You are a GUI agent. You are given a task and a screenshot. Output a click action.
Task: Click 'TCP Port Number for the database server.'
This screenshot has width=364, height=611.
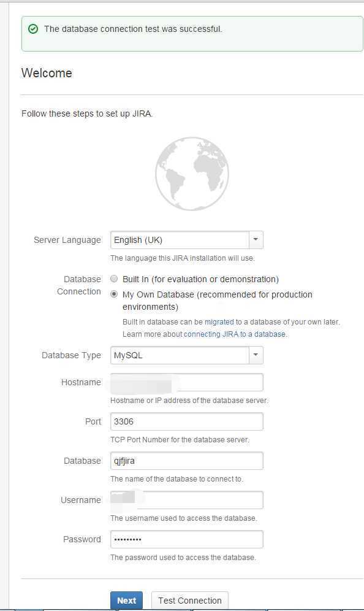pos(180,440)
